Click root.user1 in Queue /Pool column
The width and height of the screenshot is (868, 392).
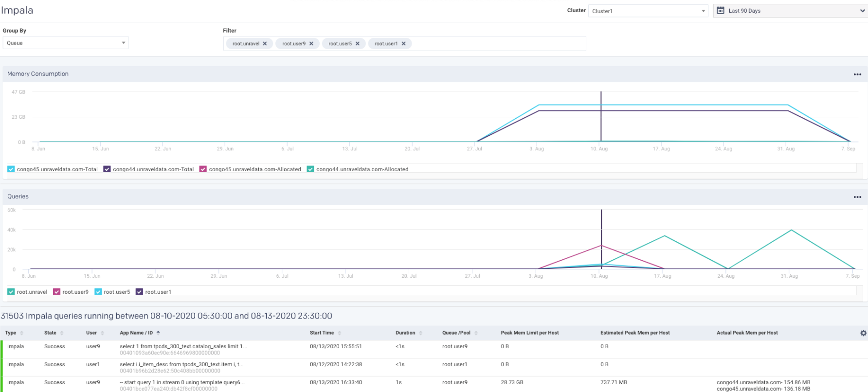point(454,364)
